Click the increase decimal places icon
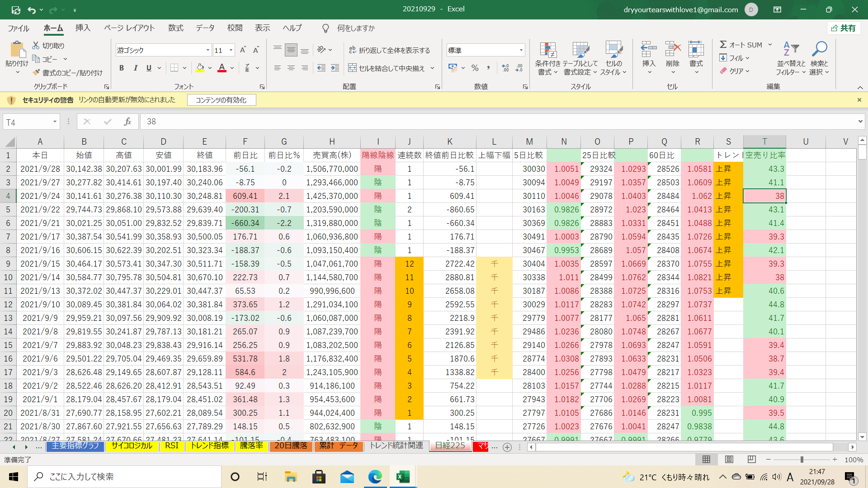 (505, 68)
